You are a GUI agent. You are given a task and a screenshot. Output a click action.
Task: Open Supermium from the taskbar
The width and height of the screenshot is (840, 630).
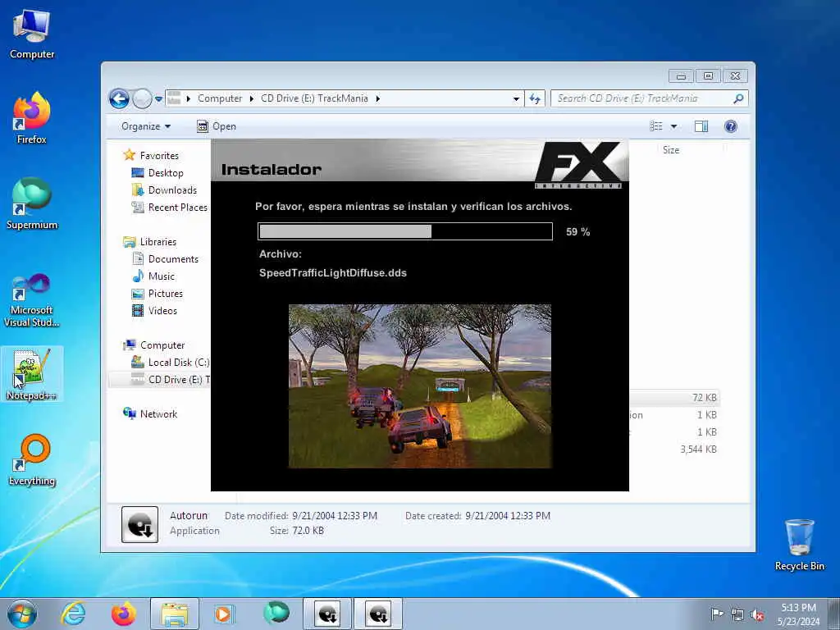click(x=276, y=613)
